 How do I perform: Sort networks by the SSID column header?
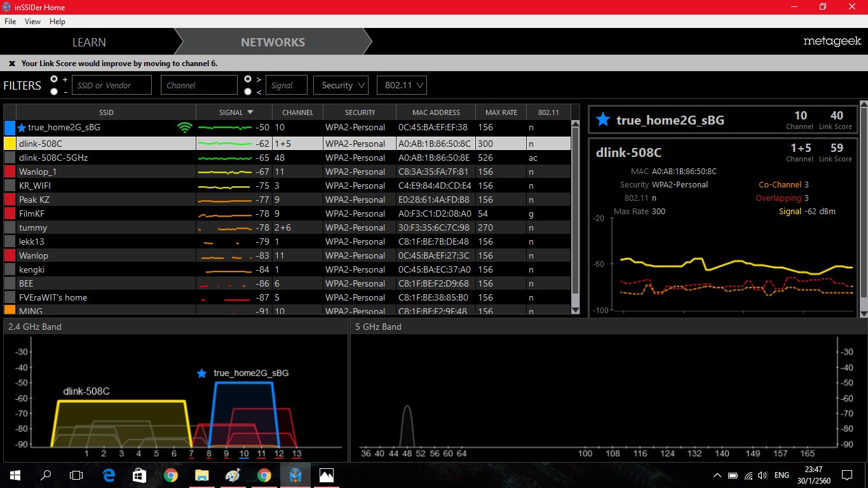[x=106, y=112]
